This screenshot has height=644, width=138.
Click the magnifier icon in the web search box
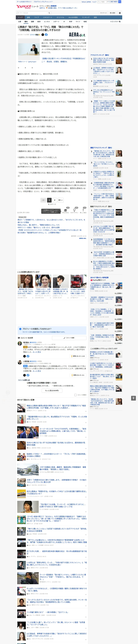(120, 2)
